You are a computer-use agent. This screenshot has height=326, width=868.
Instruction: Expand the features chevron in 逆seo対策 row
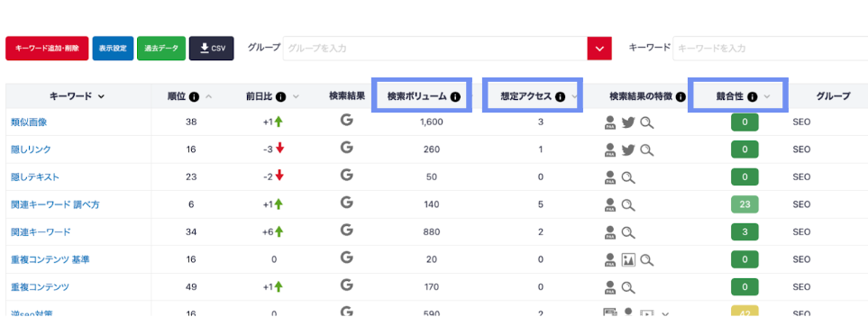click(666, 314)
